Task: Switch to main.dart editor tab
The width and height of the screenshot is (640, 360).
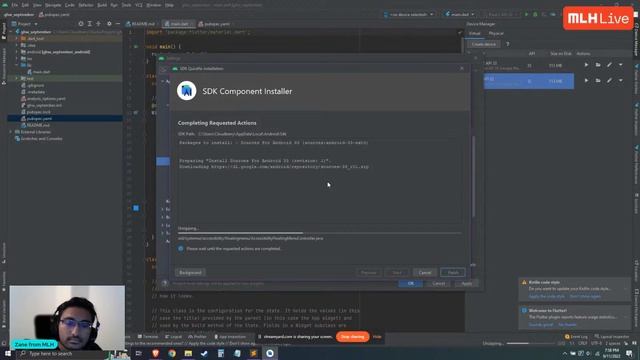Action: 179,24
